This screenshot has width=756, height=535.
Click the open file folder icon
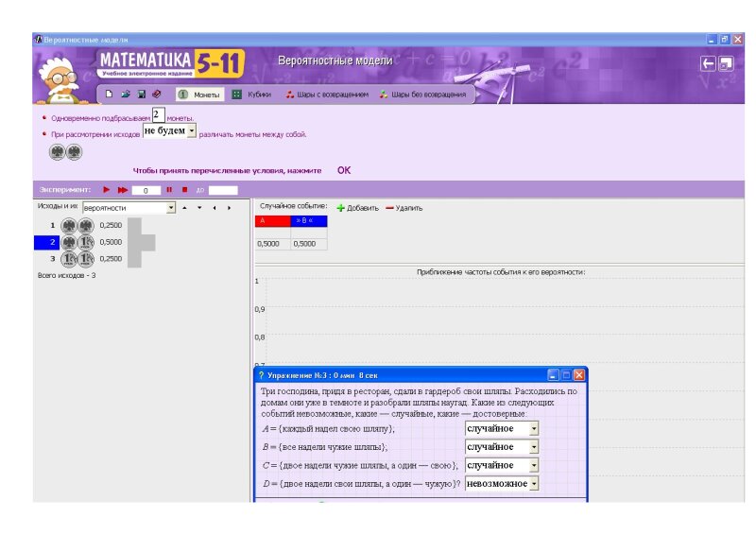click(x=125, y=95)
